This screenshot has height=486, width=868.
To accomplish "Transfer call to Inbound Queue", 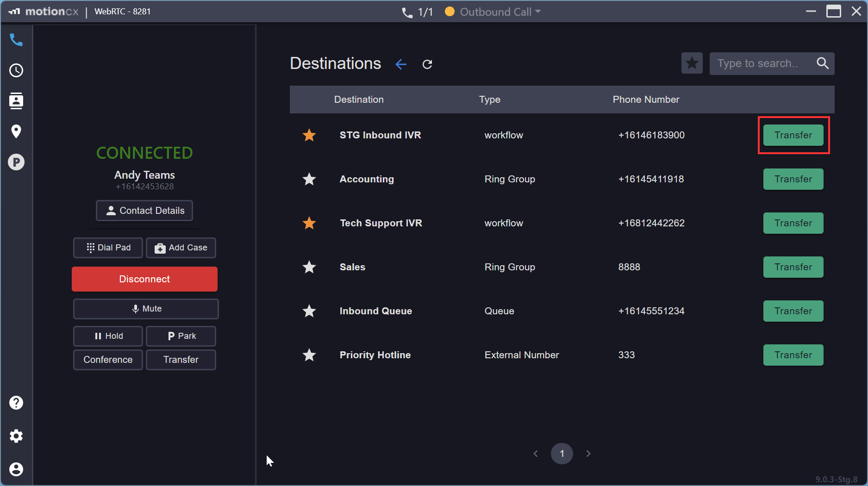I will pos(793,311).
